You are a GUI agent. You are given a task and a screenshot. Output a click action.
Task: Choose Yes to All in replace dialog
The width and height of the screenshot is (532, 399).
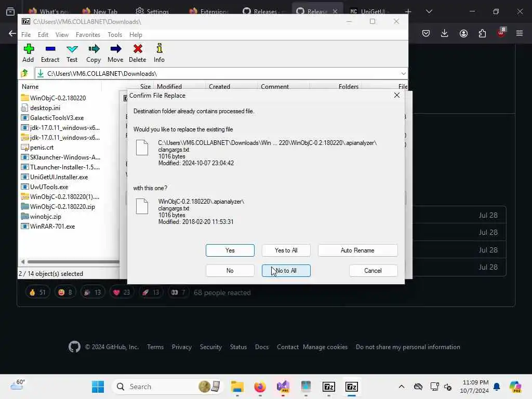286,250
